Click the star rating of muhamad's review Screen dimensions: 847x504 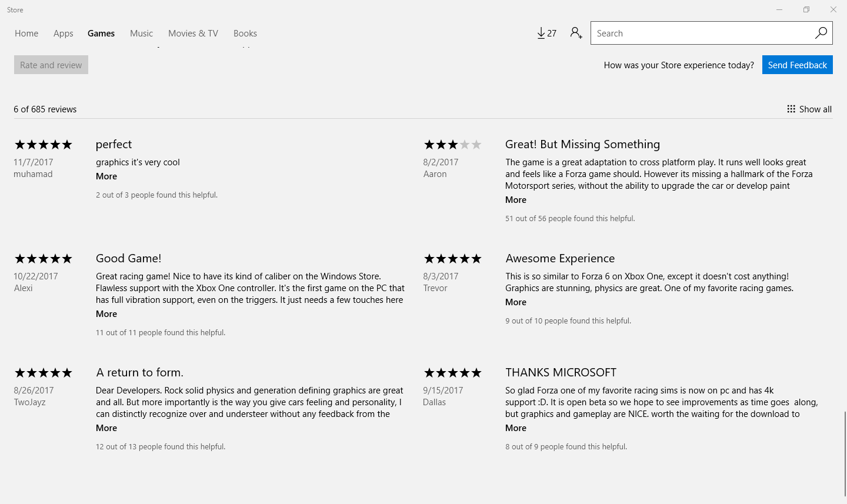(43, 144)
